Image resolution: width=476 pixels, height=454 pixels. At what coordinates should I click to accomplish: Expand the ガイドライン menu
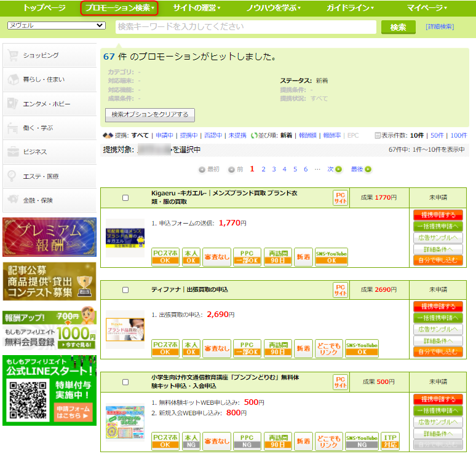[350, 8]
